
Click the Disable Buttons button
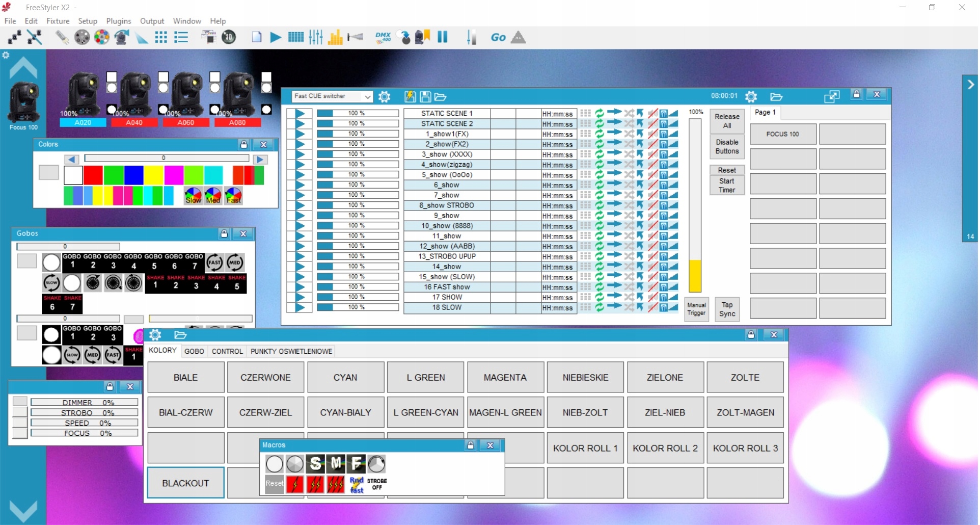pos(727,147)
